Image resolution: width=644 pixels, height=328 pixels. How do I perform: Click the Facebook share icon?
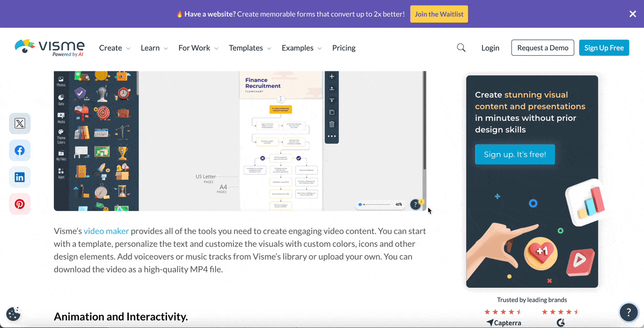pyautogui.click(x=20, y=150)
